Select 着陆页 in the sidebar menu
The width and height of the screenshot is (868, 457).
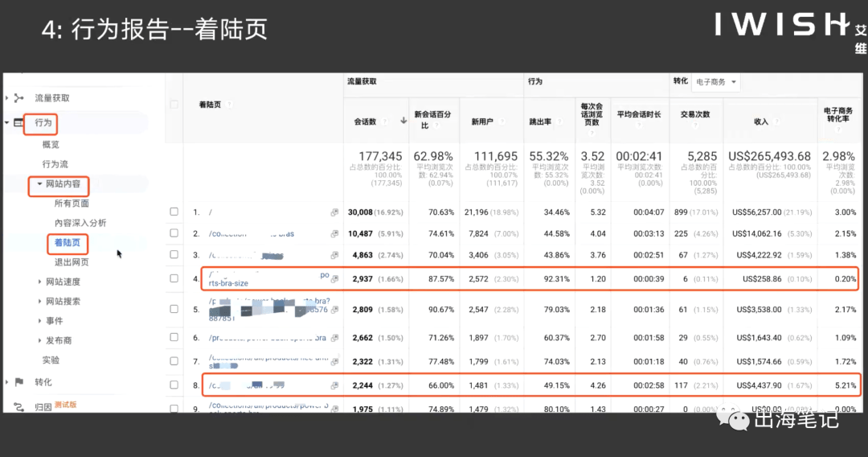pos(67,243)
